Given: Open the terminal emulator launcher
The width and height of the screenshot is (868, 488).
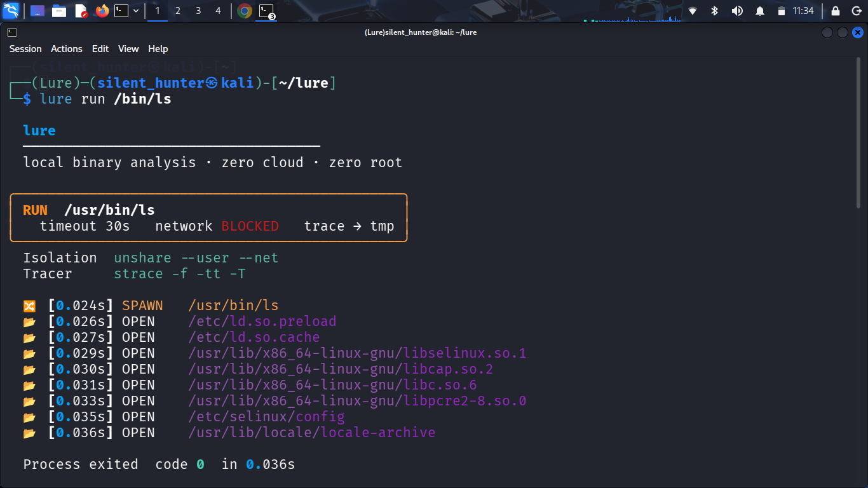Looking at the screenshot, I should (121, 11).
